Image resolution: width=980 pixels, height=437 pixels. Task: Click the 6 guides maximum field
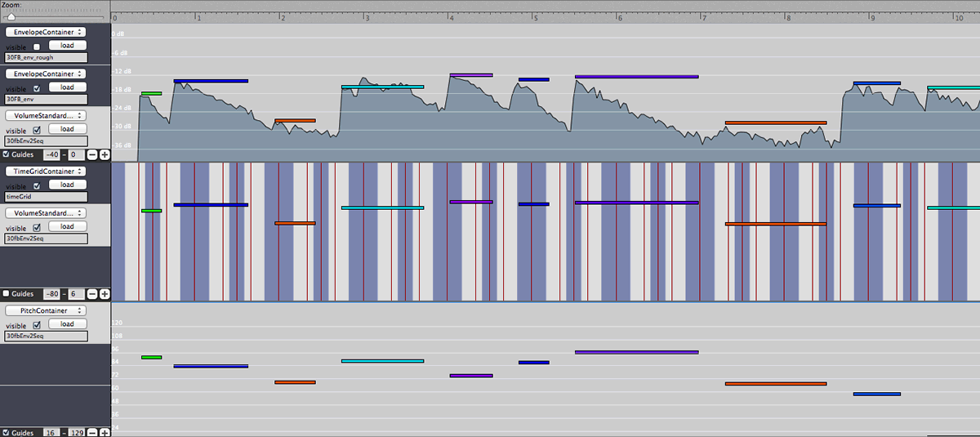[75, 293]
